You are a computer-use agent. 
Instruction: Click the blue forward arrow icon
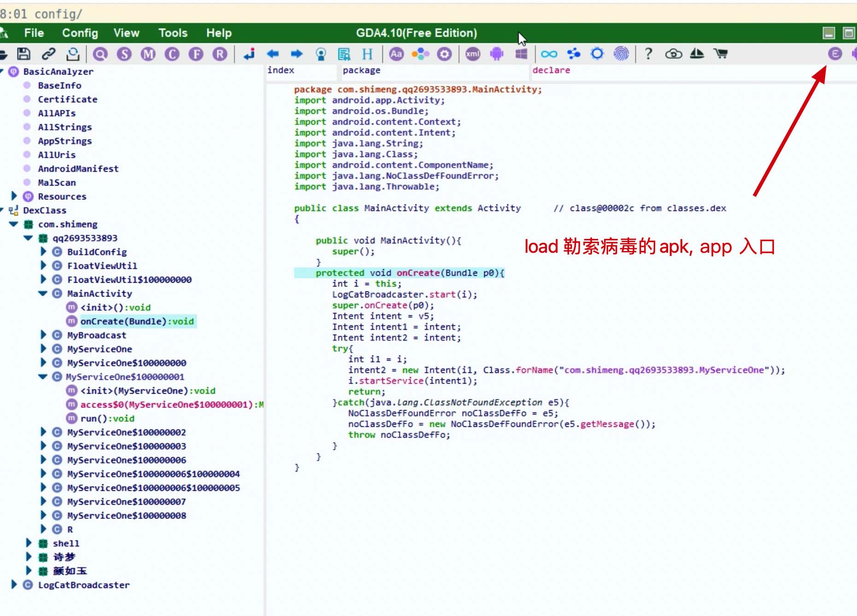297,54
